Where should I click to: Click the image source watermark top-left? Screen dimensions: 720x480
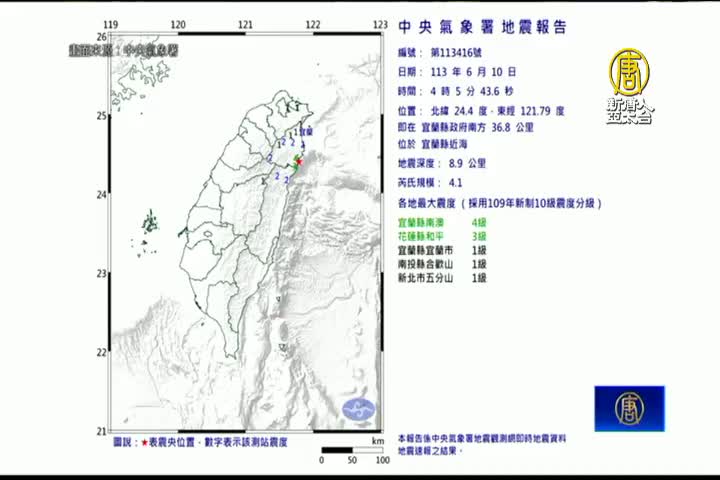coord(123,48)
